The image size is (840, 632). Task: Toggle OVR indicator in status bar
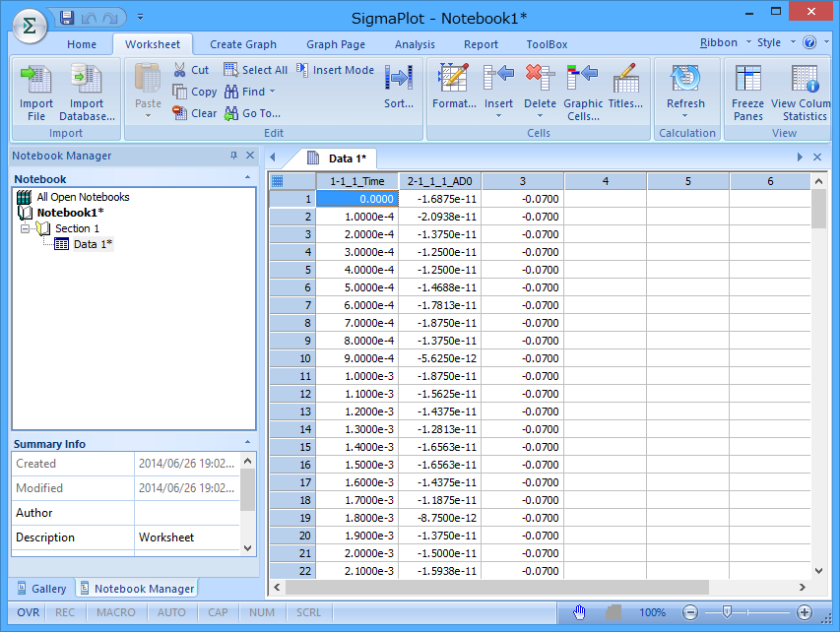[28, 612]
